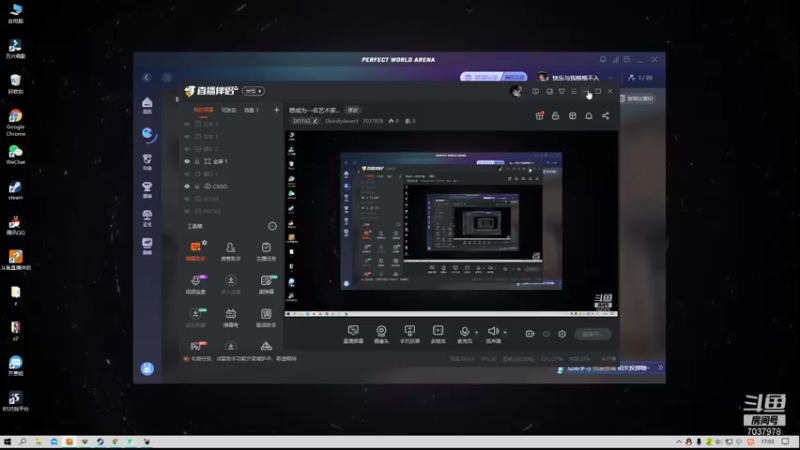
Task: Open the 弹幕助手 orange toolbox tool
Action: [x=195, y=251]
